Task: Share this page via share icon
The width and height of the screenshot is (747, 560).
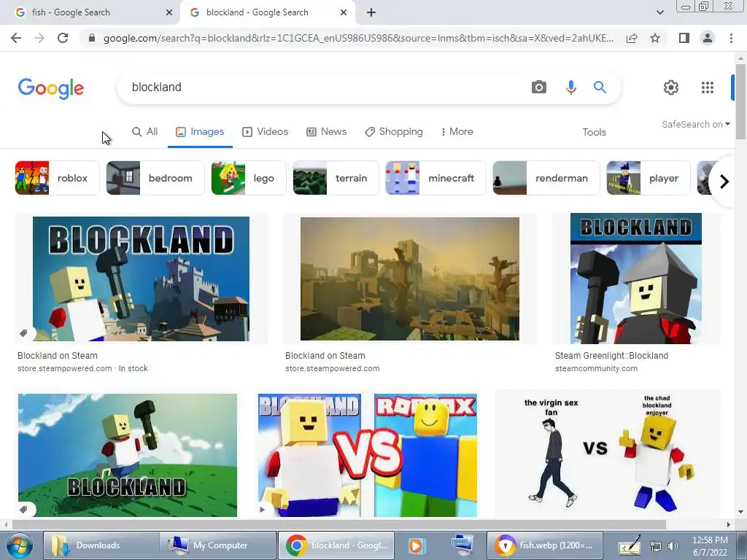Action: pyautogui.click(x=632, y=38)
